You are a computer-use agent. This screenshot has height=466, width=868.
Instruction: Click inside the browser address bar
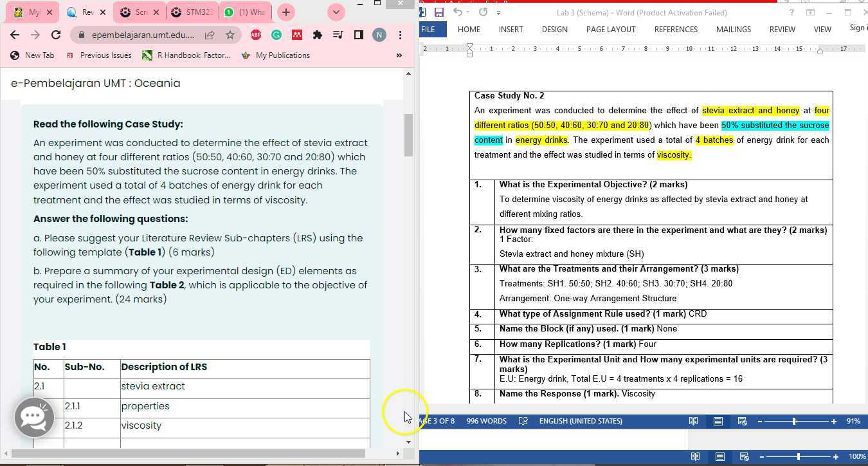pyautogui.click(x=141, y=35)
